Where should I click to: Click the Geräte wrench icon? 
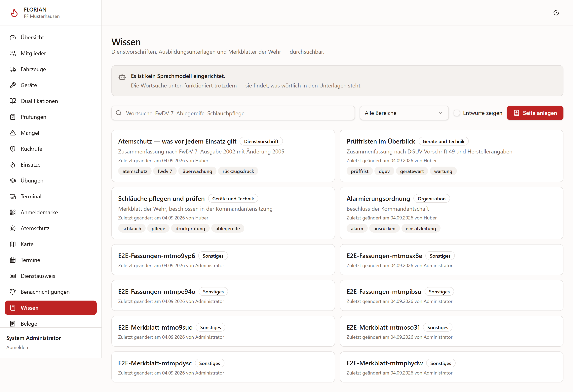(x=13, y=85)
